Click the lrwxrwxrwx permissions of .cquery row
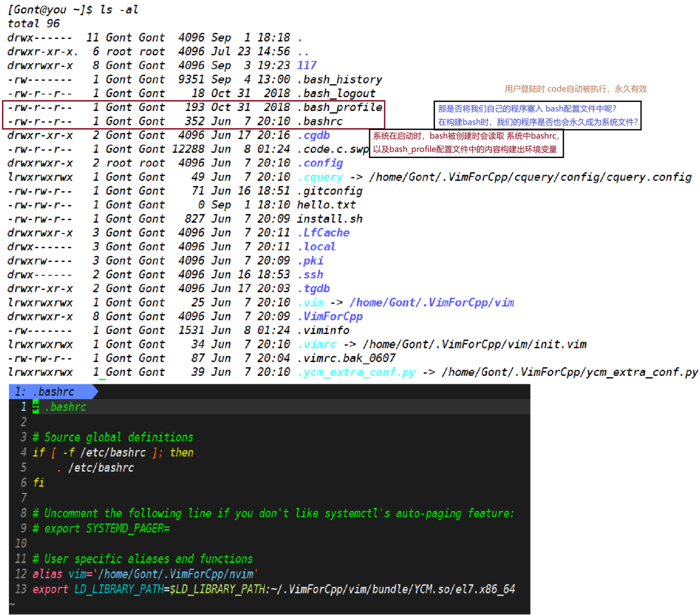700x615 pixels. coord(40,177)
